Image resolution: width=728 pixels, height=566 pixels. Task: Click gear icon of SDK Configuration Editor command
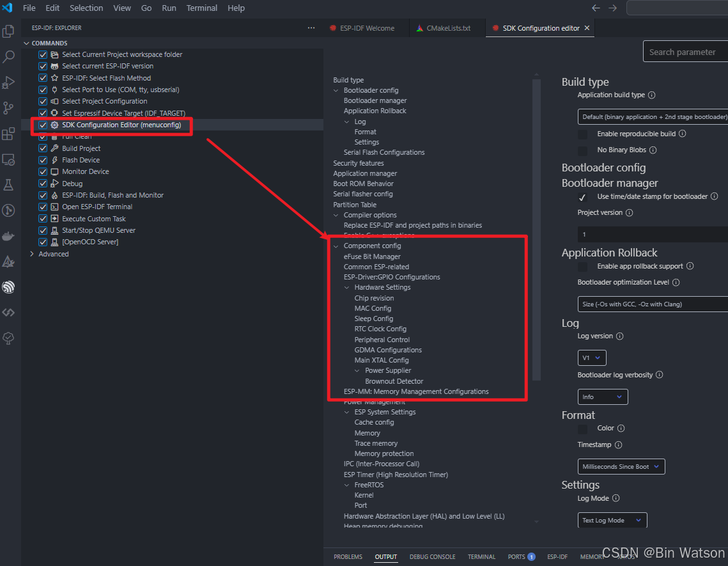54,125
